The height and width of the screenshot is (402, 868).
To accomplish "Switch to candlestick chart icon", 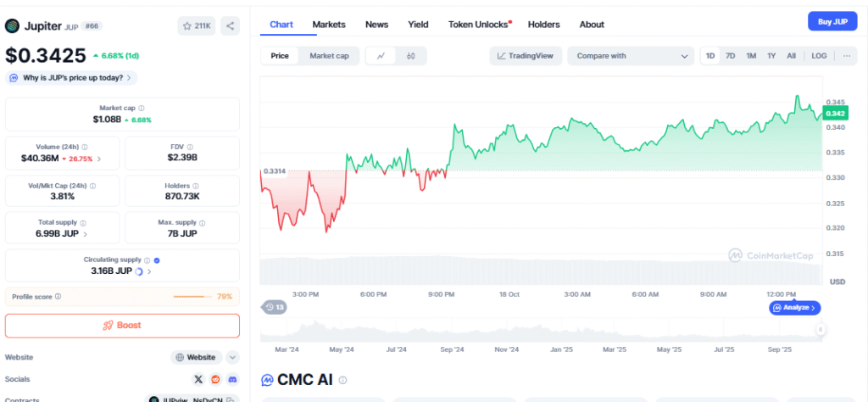I will coord(411,56).
